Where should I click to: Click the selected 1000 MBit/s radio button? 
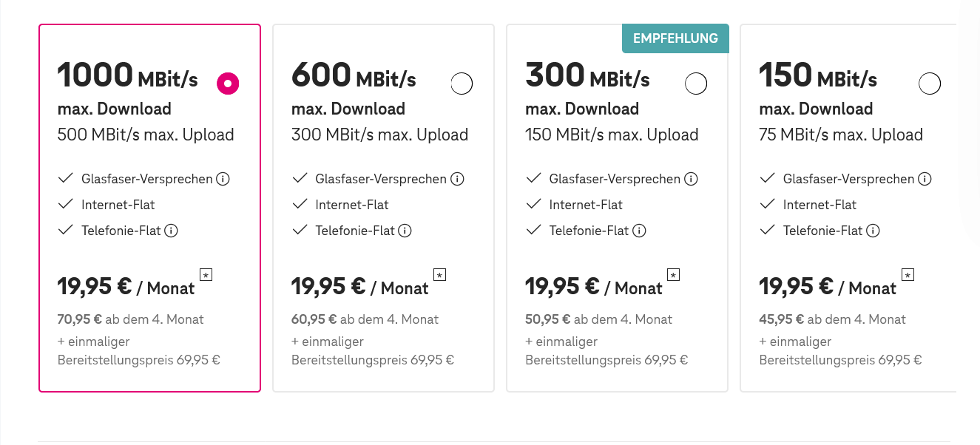[228, 84]
